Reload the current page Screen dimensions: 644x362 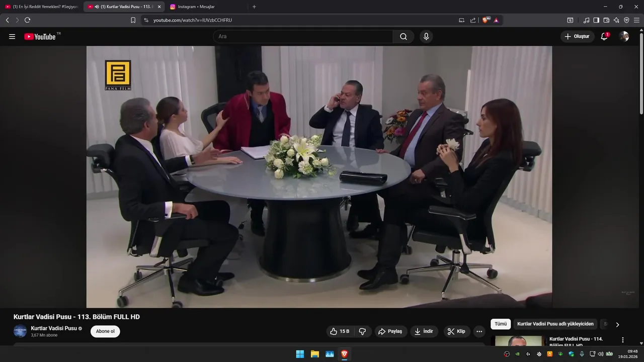(27, 20)
